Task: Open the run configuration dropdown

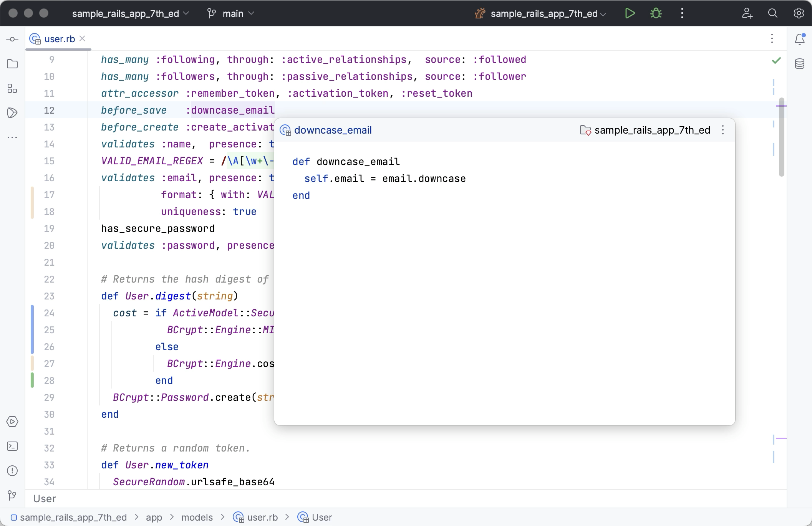Action: coord(544,13)
